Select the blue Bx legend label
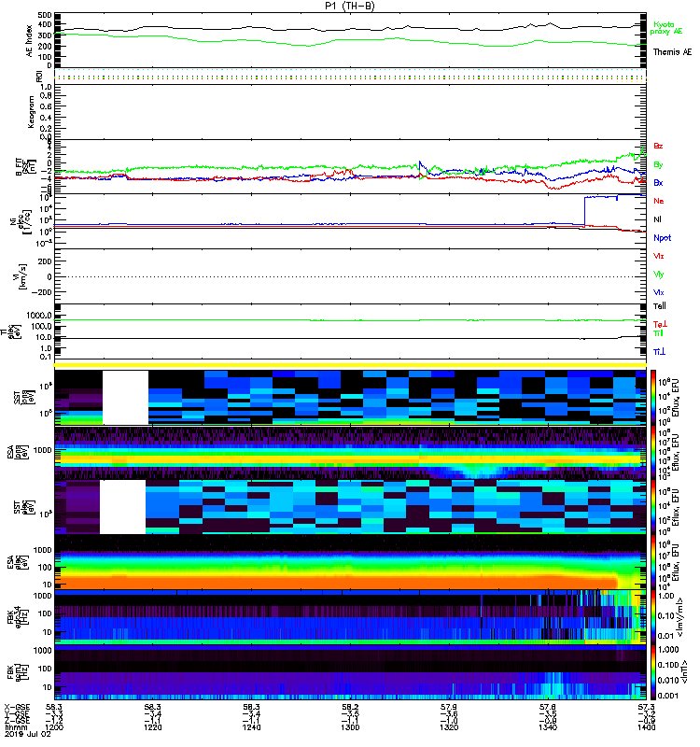 click(658, 182)
